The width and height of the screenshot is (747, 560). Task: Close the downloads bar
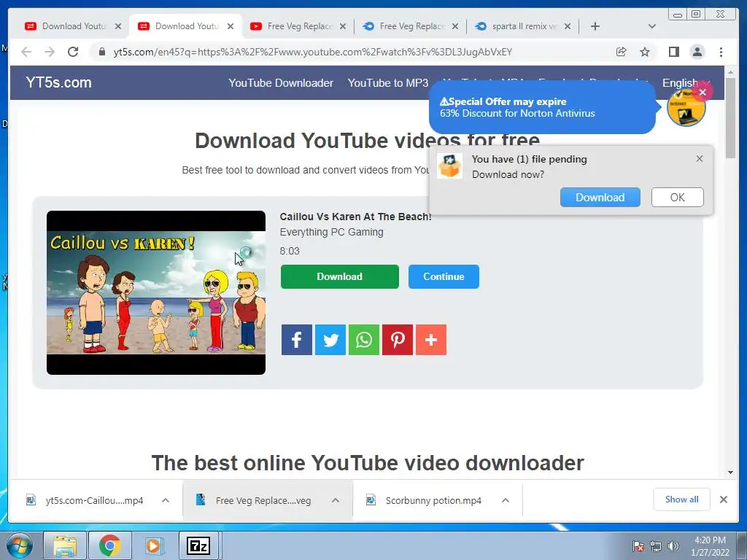point(723,499)
